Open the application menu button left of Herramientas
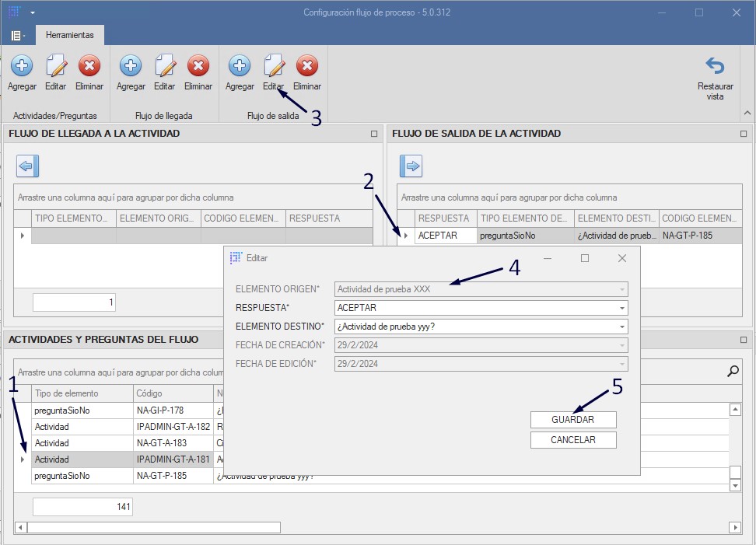The width and height of the screenshot is (756, 545). pos(17,36)
